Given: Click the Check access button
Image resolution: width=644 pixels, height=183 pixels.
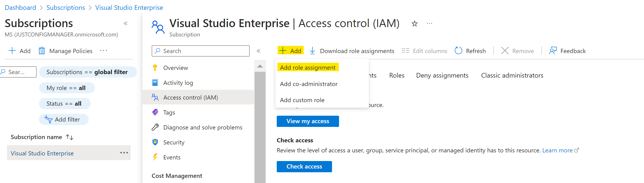Looking at the screenshot, I should tap(304, 166).
